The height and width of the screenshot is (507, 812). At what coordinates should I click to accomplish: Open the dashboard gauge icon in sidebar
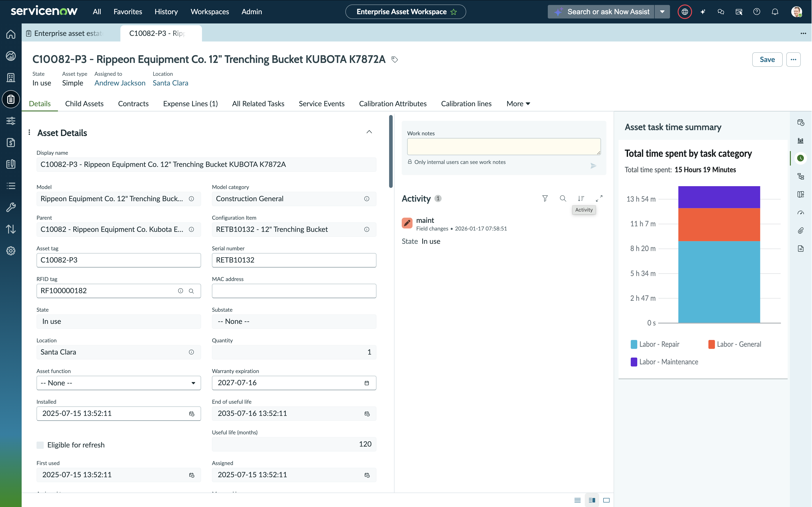click(x=11, y=56)
